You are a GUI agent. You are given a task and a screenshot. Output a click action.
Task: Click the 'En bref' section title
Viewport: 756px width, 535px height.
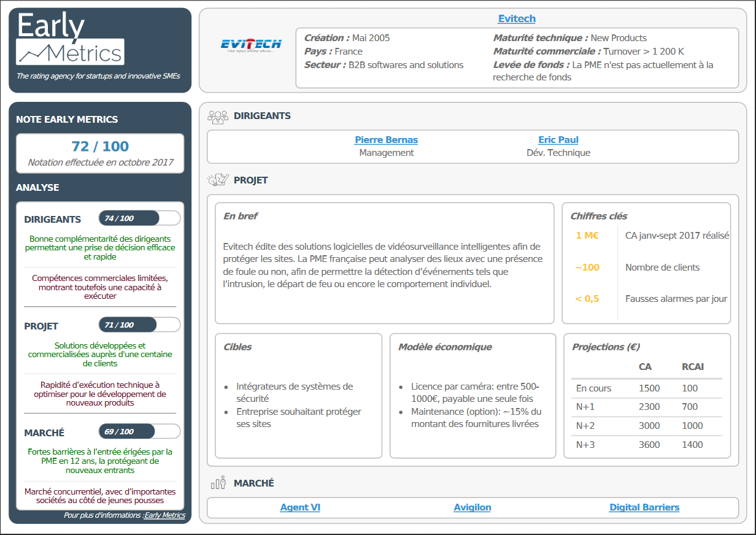(x=241, y=216)
